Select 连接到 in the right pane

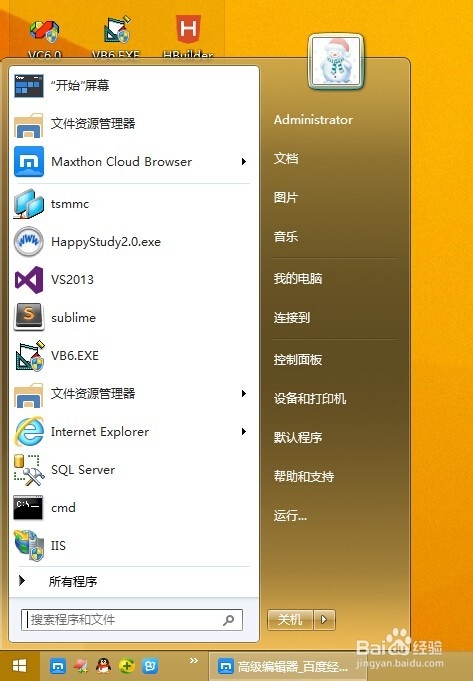tap(292, 317)
